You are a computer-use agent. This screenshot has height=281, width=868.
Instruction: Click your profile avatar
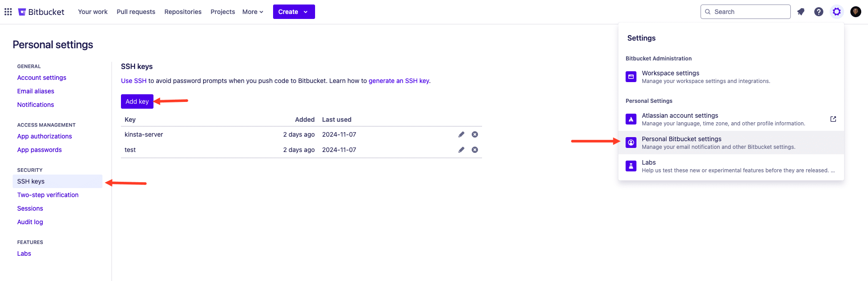(x=855, y=12)
